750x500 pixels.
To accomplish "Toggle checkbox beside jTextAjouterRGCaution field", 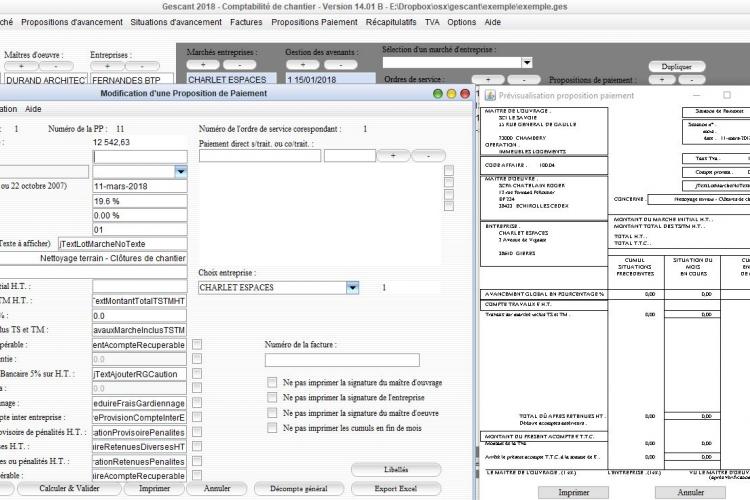I will [197, 374].
